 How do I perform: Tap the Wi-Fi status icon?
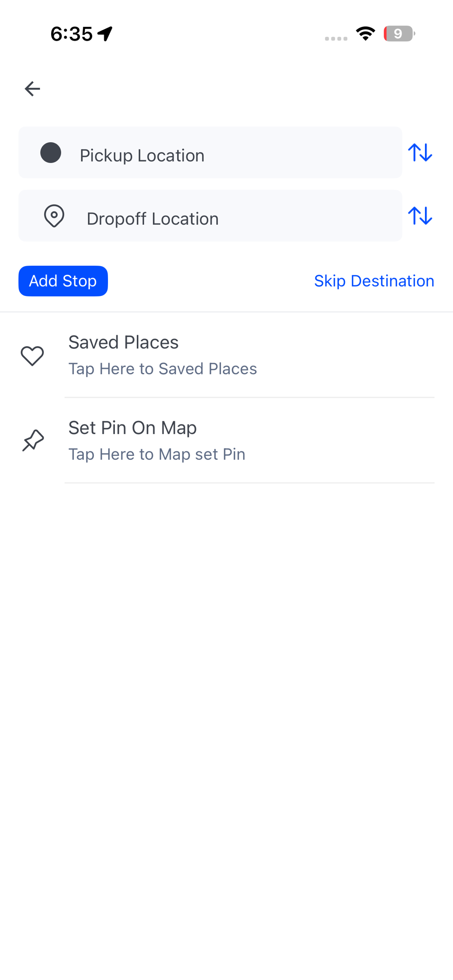(x=365, y=34)
